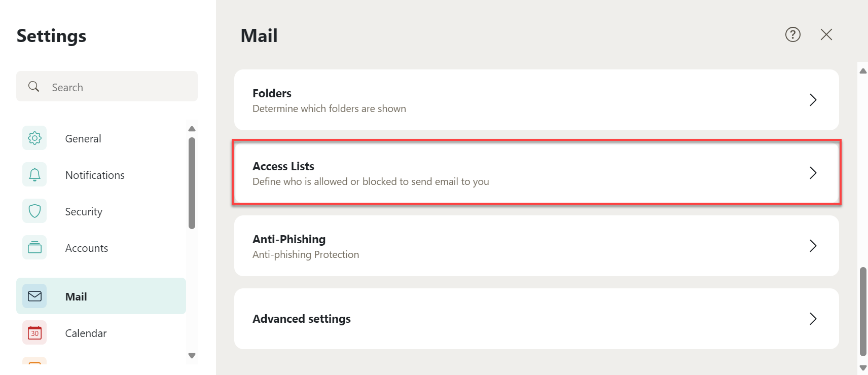The image size is (868, 375).
Task: Open Calendar settings via the calendar icon
Action: click(34, 332)
